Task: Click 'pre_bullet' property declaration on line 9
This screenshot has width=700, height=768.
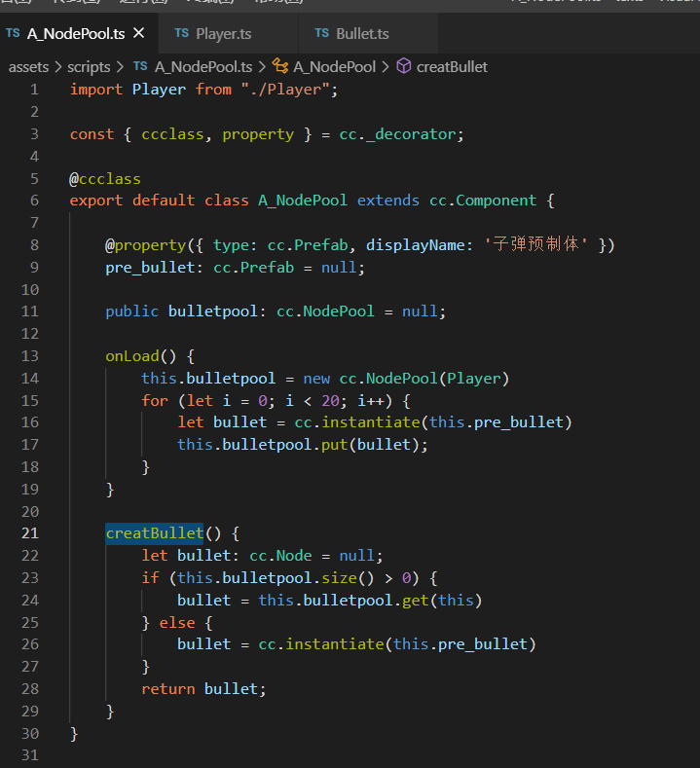Action: pos(150,268)
